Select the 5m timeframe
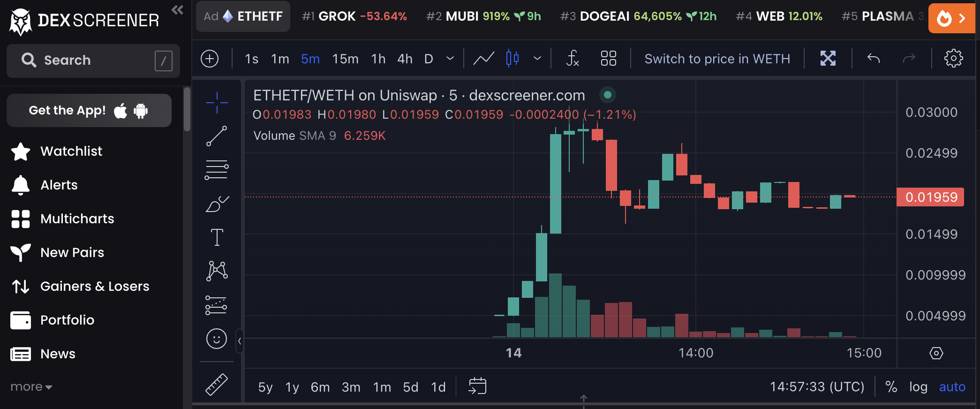The width and height of the screenshot is (980, 409). [x=310, y=59]
